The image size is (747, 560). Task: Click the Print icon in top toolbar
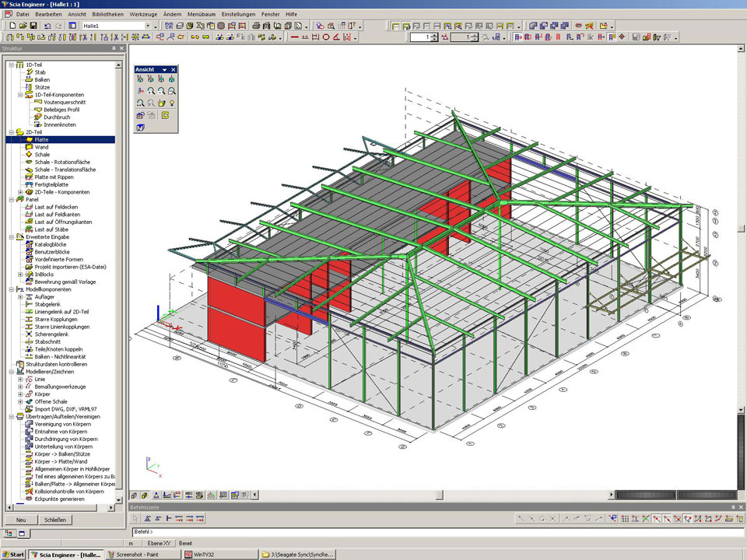coord(254,26)
